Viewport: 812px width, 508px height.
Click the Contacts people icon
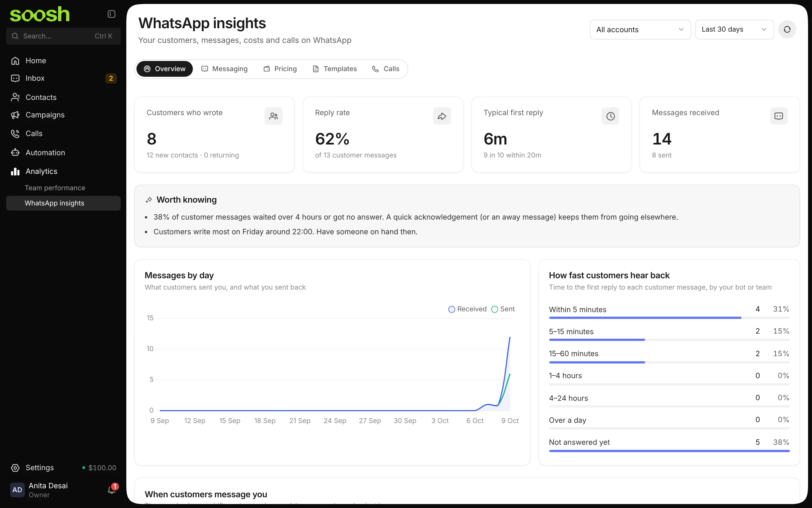15,97
